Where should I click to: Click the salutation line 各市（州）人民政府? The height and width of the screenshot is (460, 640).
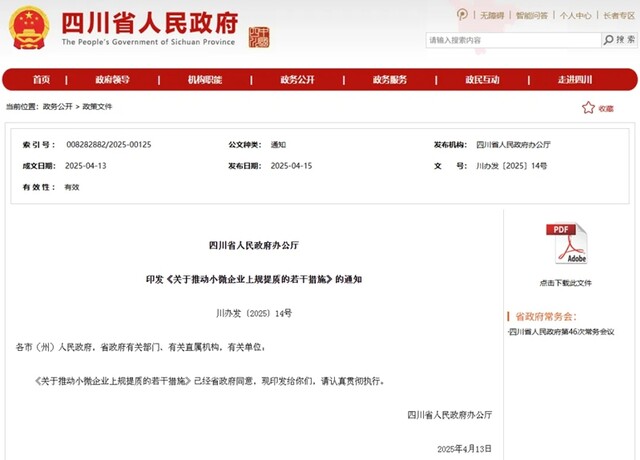pos(140,347)
